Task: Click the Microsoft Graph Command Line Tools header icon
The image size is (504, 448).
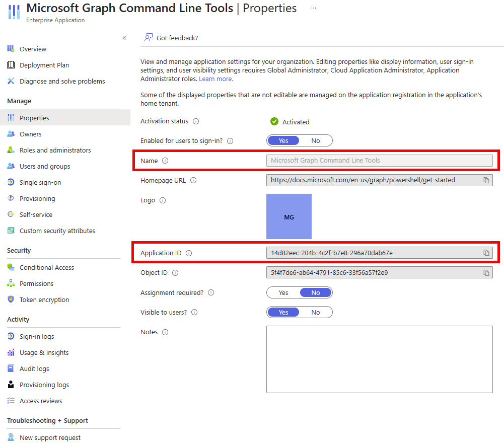Action: [14, 12]
